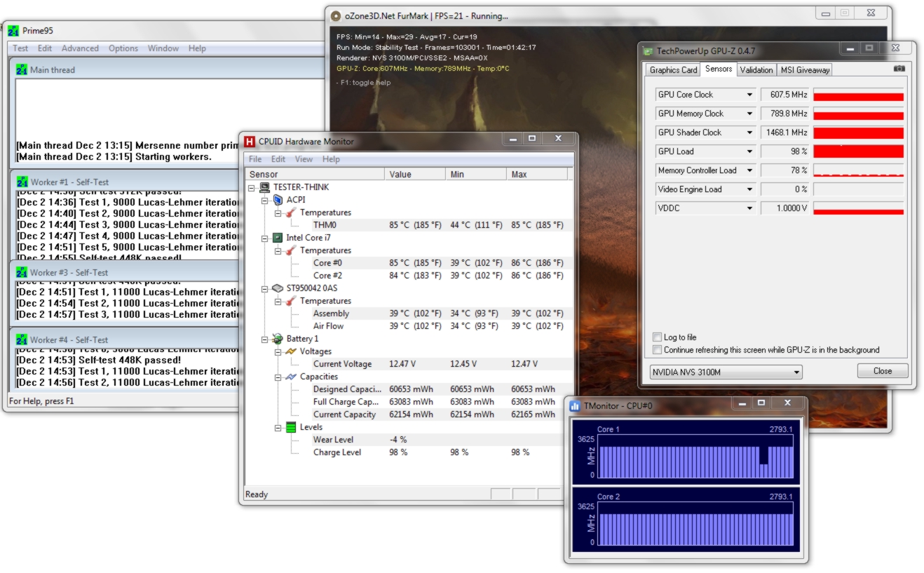Collapse the Battery 1 tree node

click(x=265, y=339)
